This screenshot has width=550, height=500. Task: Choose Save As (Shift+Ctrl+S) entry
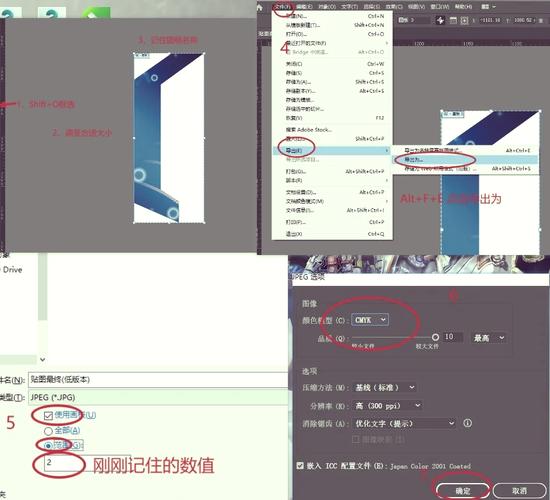tap(333, 82)
